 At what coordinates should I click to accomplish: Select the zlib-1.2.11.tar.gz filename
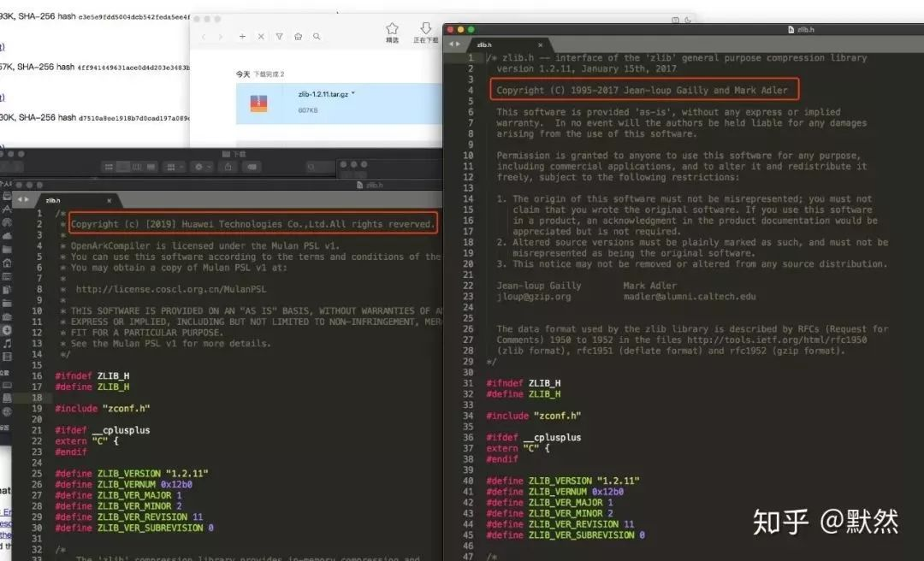coord(323,94)
